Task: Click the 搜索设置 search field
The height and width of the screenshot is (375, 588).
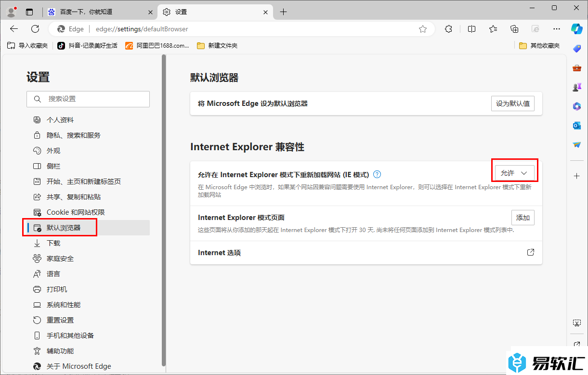Action: (88, 99)
